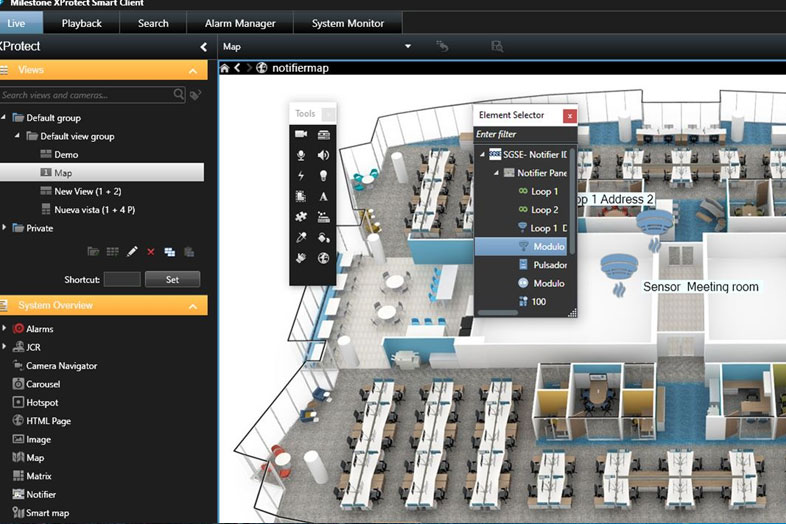
Task: Select the microphone tool in Tools palette
Action: (301, 155)
